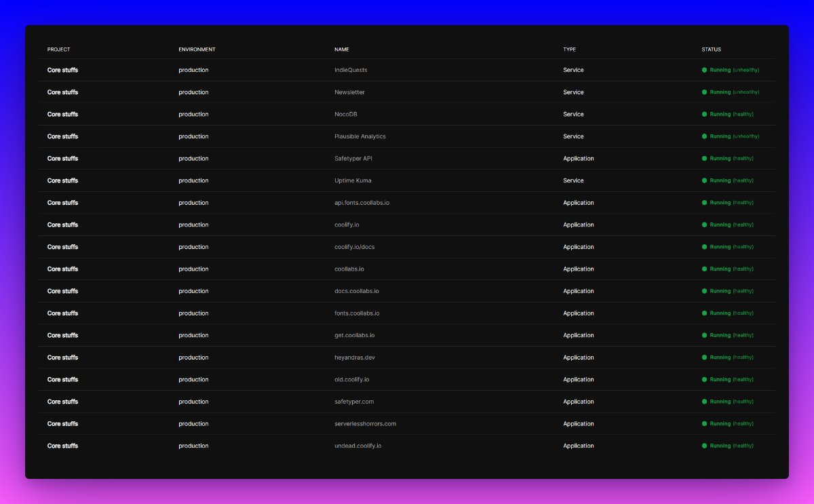Select the coolify.io/docs name cell
This screenshot has height=504, width=814.
coord(354,247)
